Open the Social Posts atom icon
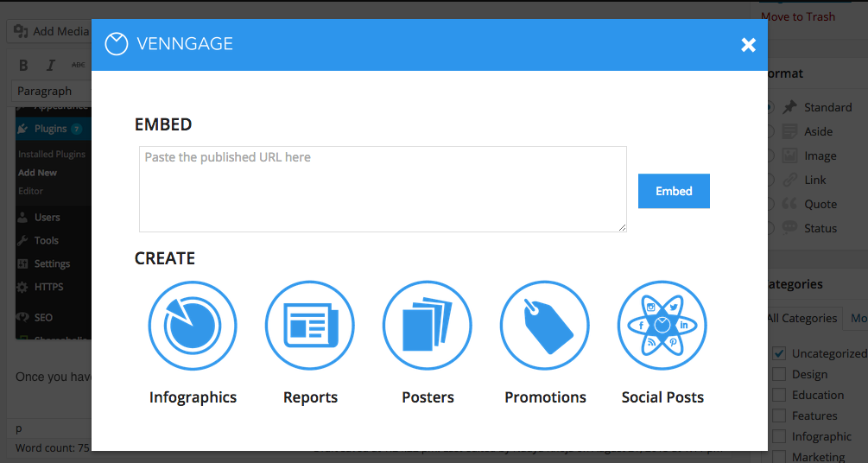The height and width of the screenshot is (463, 868). (x=662, y=326)
